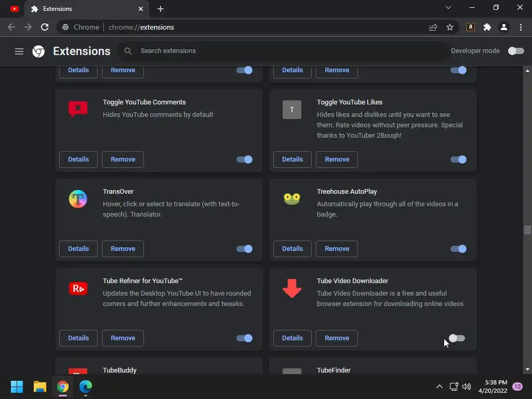Click the Tube Video Downloader red arrow icon
This screenshot has width=532, height=399.
pyautogui.click(x=292, y=288)
